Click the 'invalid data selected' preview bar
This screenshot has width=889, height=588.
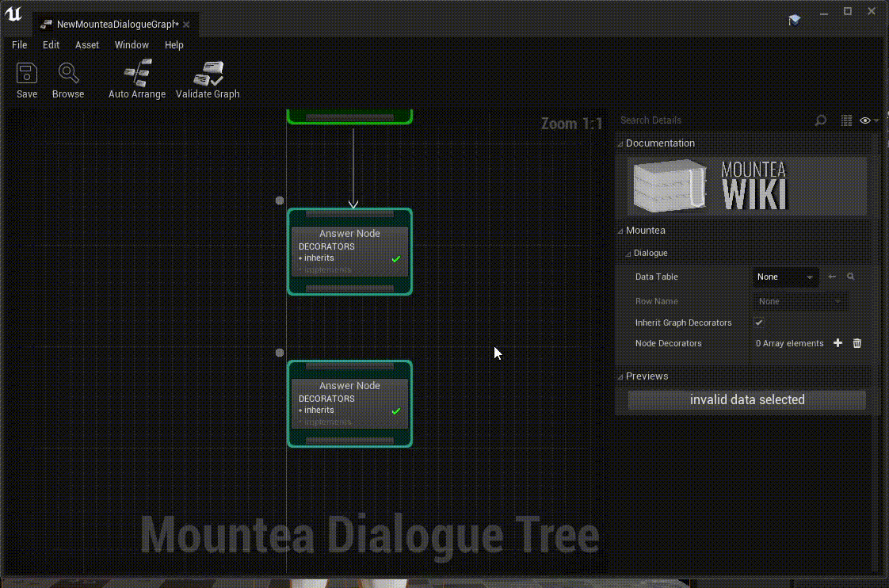click(746, 399)
